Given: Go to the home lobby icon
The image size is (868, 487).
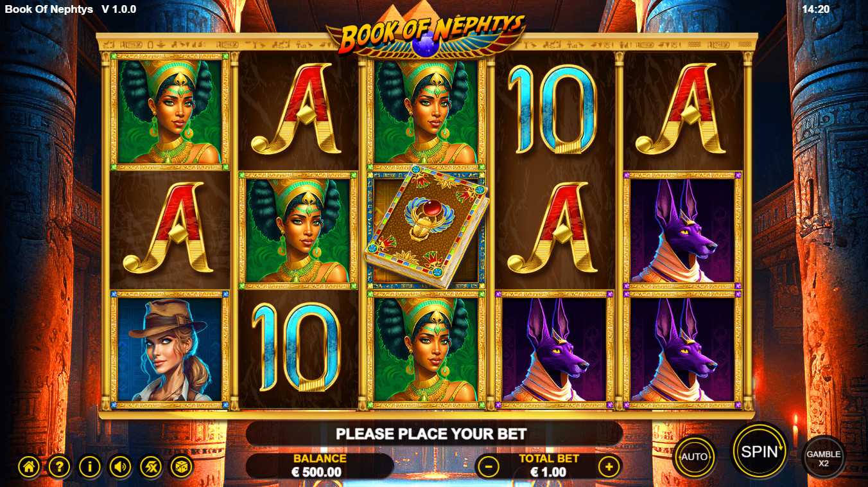Looking at the screenshot, I should pyautogui.click(x=29, y=466).
